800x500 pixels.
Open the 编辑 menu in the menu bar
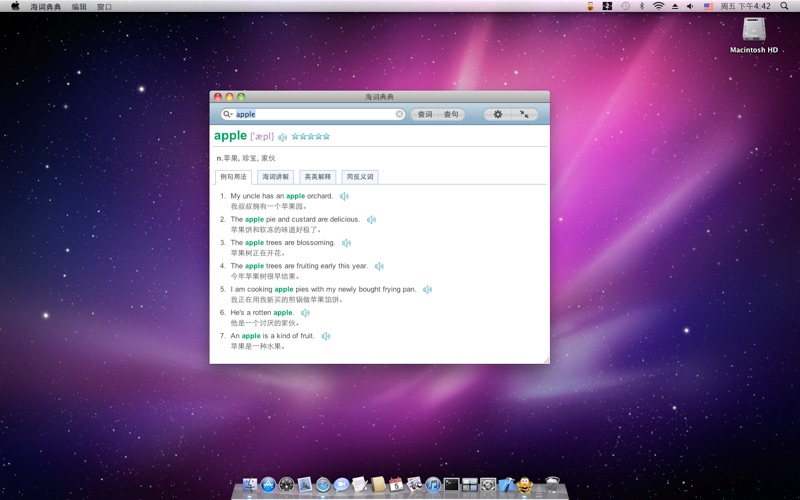pos(79,7)
